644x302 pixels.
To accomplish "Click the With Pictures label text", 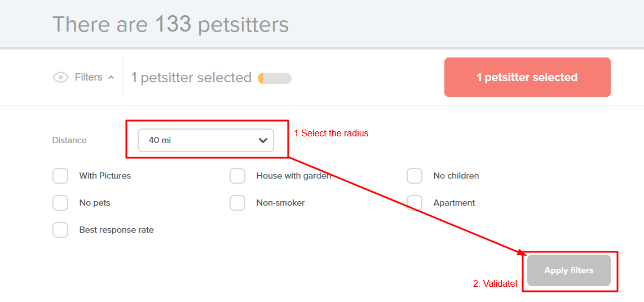I will pyautogui.click(x=105, y=176).
